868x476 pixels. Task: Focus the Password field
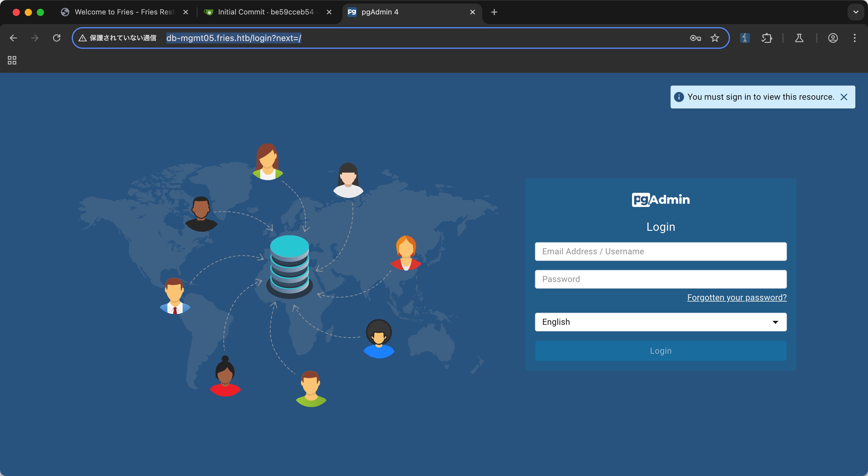660,279
